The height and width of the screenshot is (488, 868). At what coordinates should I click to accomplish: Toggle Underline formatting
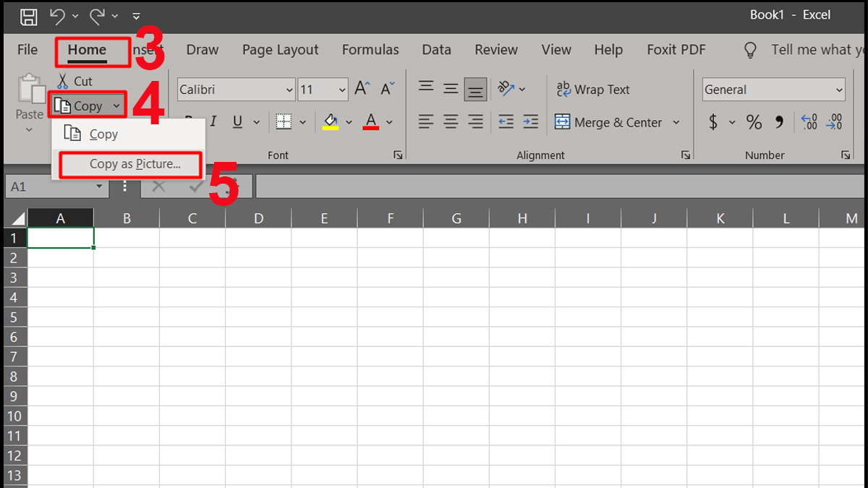coord(237,122)
